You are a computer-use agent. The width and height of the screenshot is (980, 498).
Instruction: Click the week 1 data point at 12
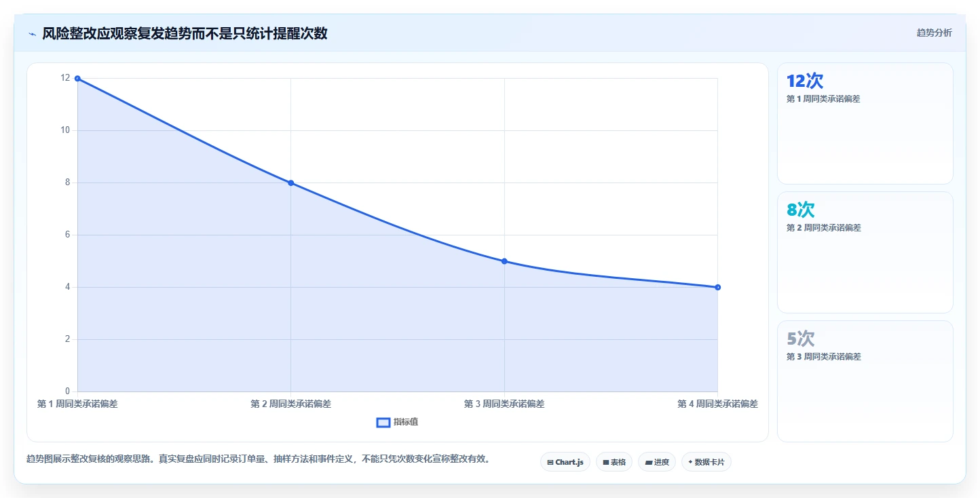[77, 78]
